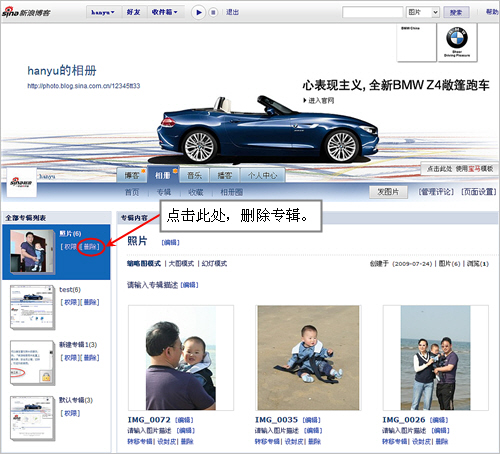
Task: Click 设封皮 under IMG_0072
Action: (167, 442)
